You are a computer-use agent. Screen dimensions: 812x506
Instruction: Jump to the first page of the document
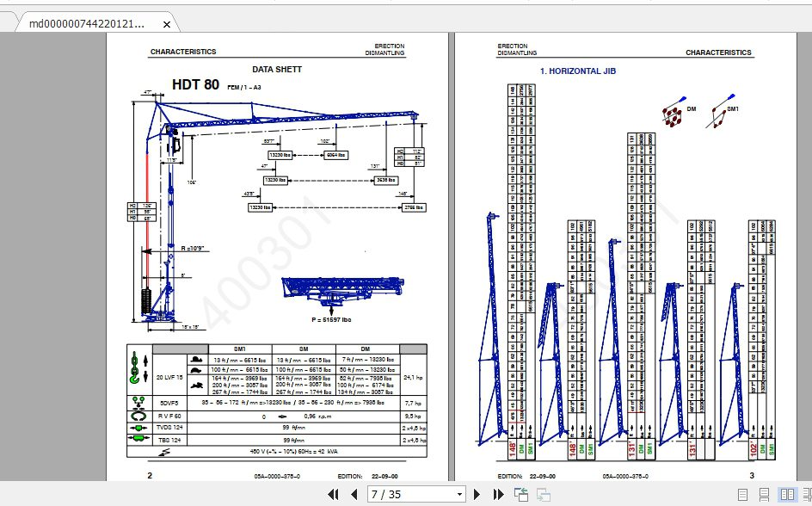click(335, 495)
